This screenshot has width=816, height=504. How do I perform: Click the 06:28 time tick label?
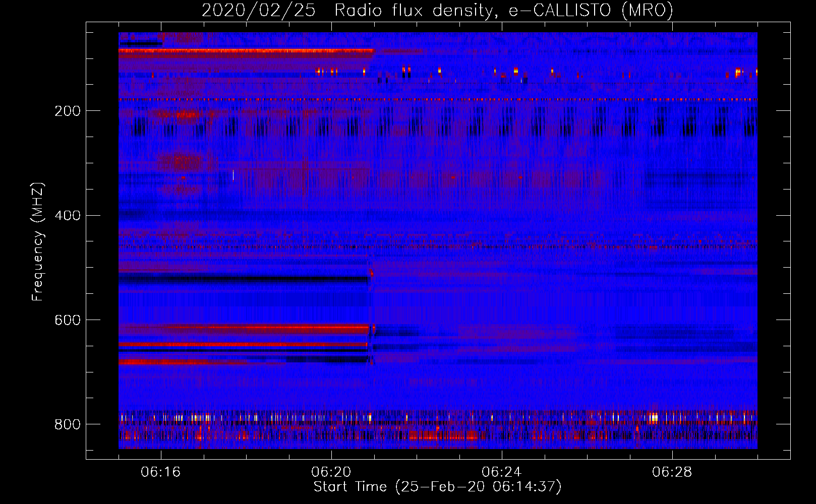pyautogui.click(x=672, y=472)
